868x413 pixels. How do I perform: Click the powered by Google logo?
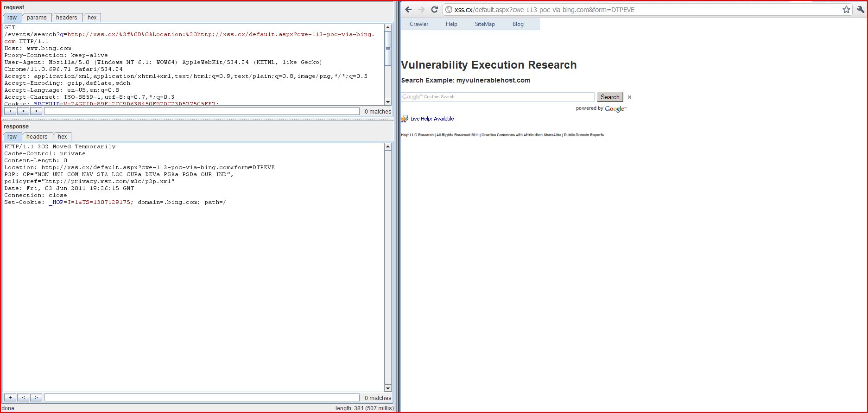coord(615,109)
